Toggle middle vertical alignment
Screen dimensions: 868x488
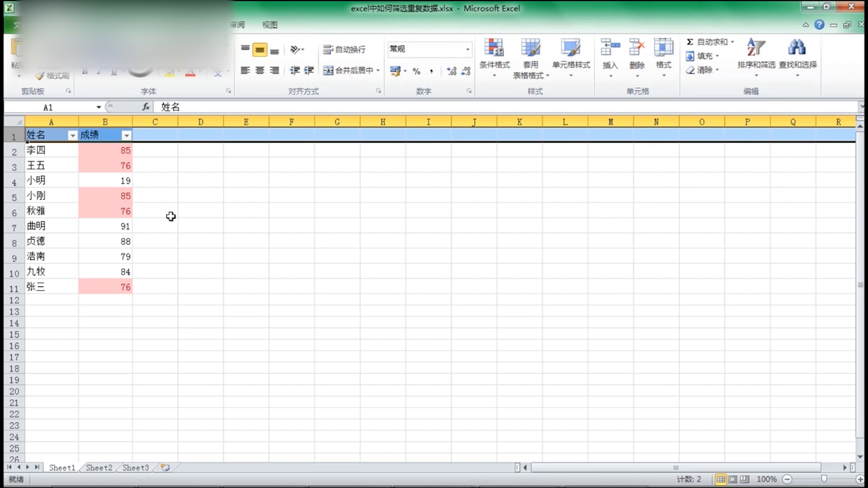point(259,50)
